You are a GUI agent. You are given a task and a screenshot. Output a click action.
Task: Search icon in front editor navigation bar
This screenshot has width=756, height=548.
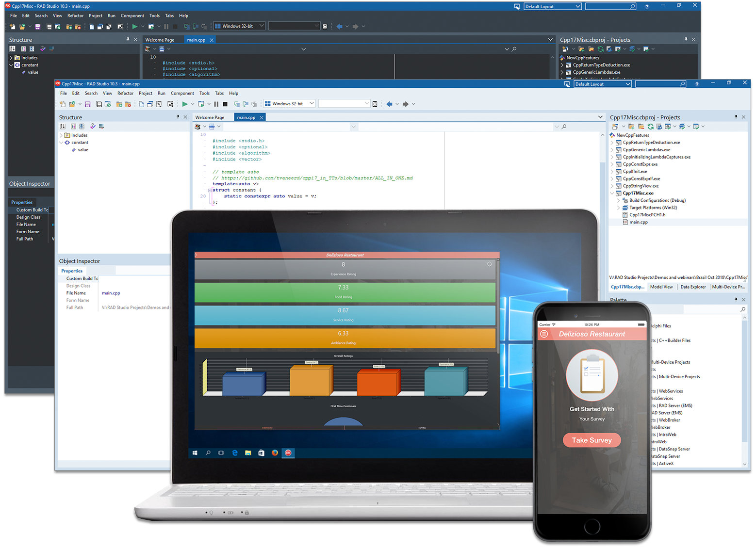pyautogui.click(x=564, y=127)
